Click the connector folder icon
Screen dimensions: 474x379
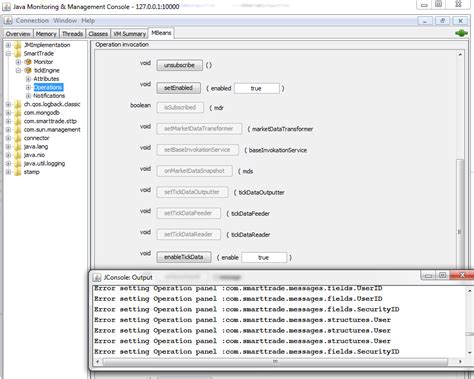click(18, 138)
